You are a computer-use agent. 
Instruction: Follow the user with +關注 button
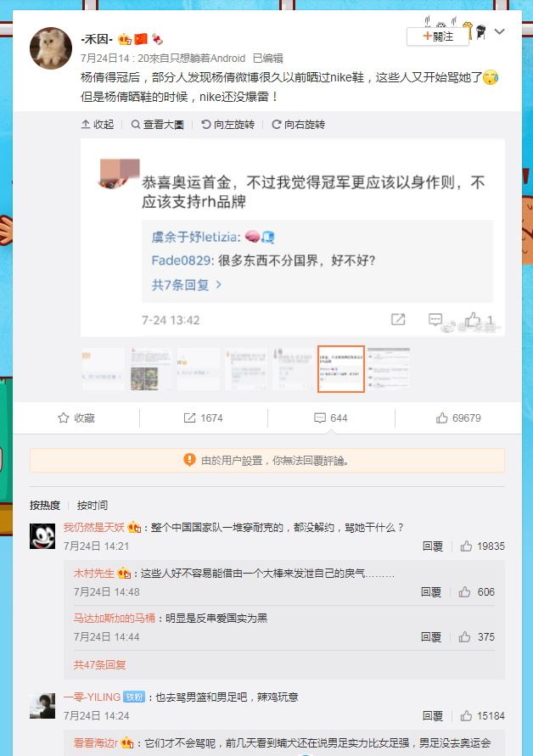click(437, 36)
